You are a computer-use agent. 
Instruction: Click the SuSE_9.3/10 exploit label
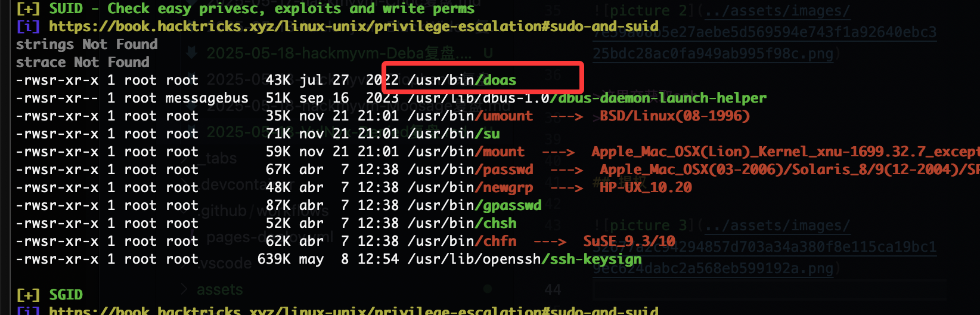point(629,241)
